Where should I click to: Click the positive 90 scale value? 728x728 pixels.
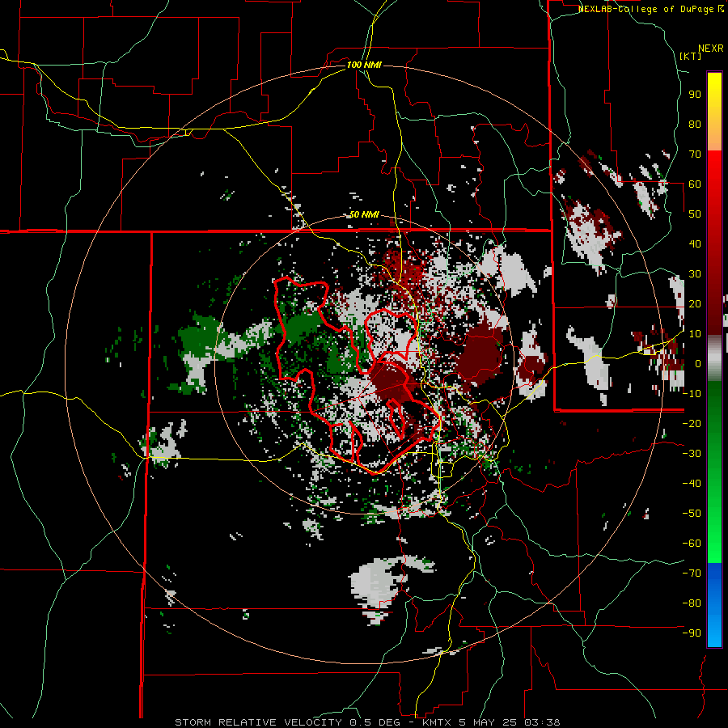695,95
